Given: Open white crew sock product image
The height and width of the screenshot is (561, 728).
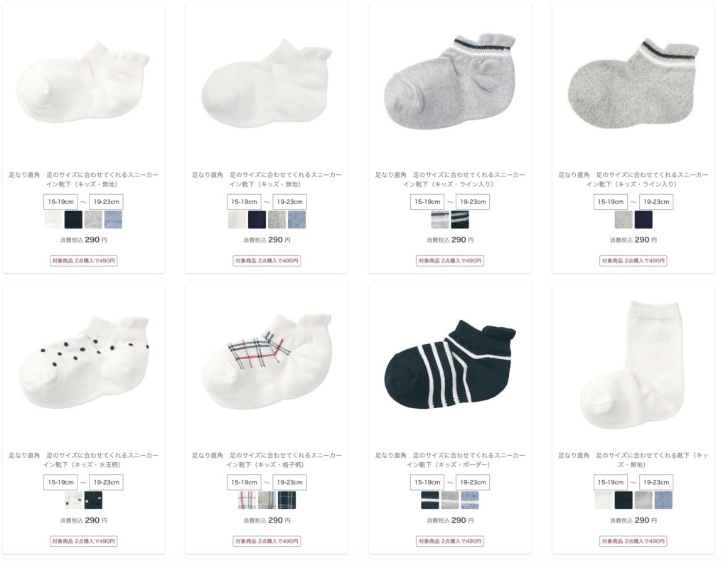Looking at the screenshot, I should [x=633, y=365].
